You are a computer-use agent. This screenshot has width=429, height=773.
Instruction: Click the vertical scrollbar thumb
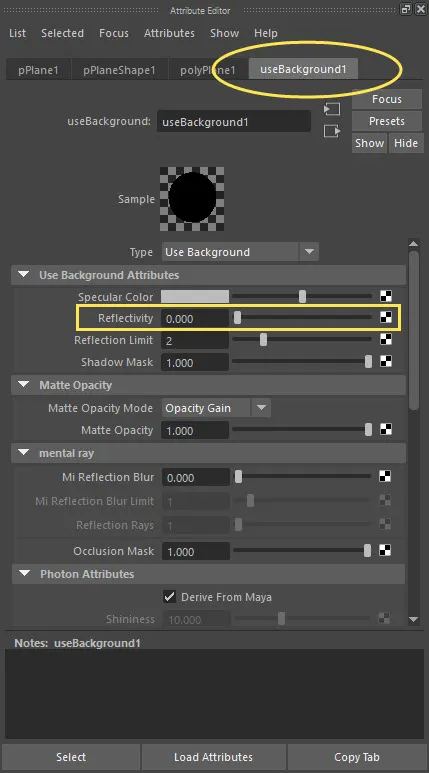click(414, 330)
